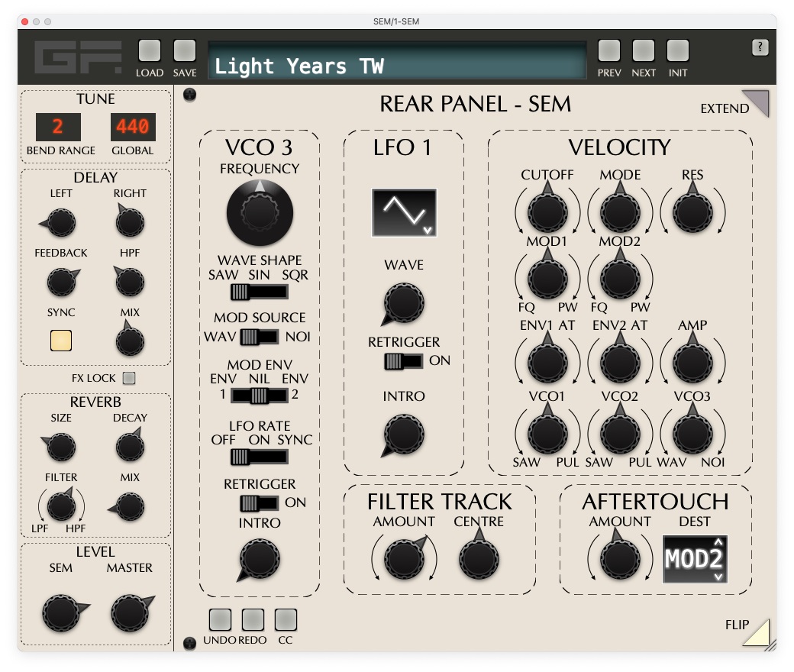
Task: Toggle the VCO 3 RETRIGGER switch
Action: (259, 503)
